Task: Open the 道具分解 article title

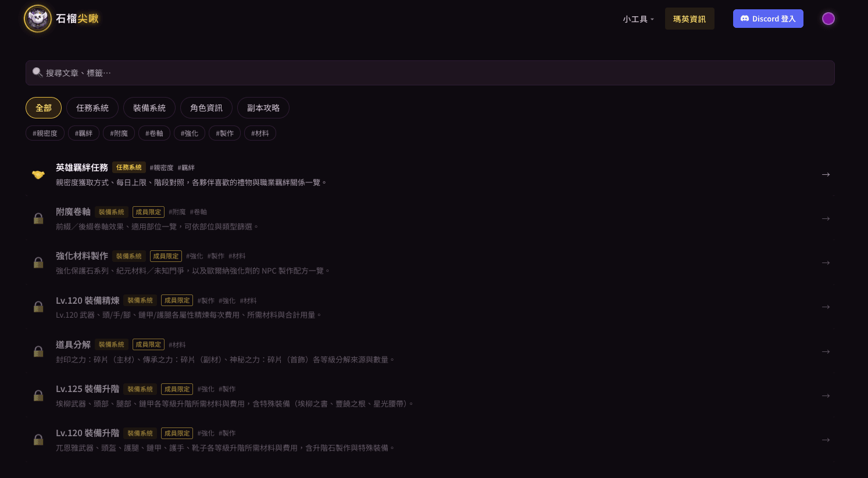Action: click(73, 344)
